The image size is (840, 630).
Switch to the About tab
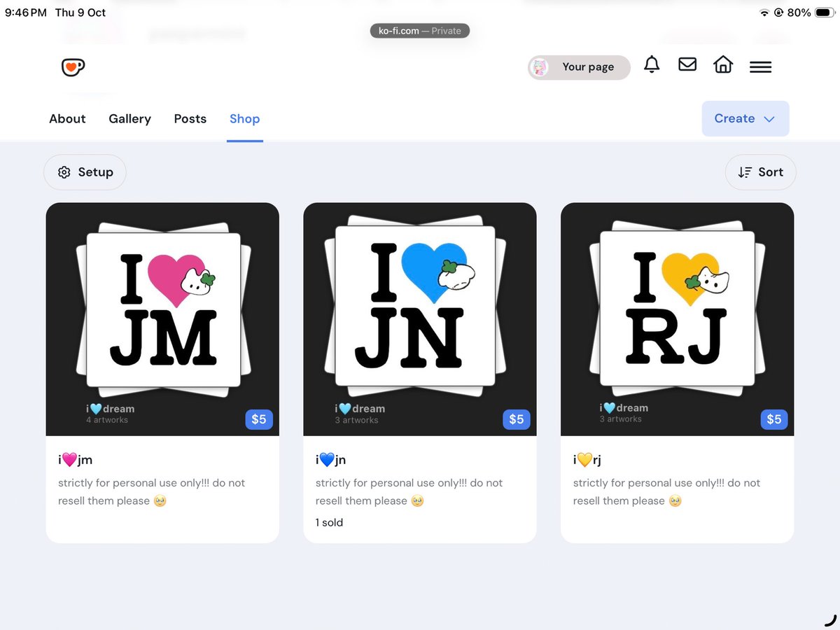coord(67,119)
